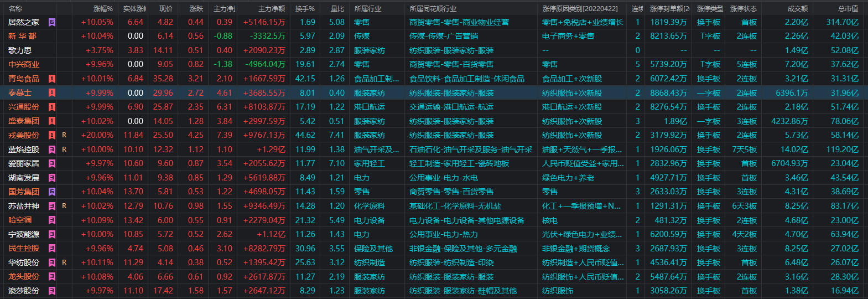Select the stock name 国芳集团
The image size is (868, 299).
pyautogui.click(x=24, y=192)
